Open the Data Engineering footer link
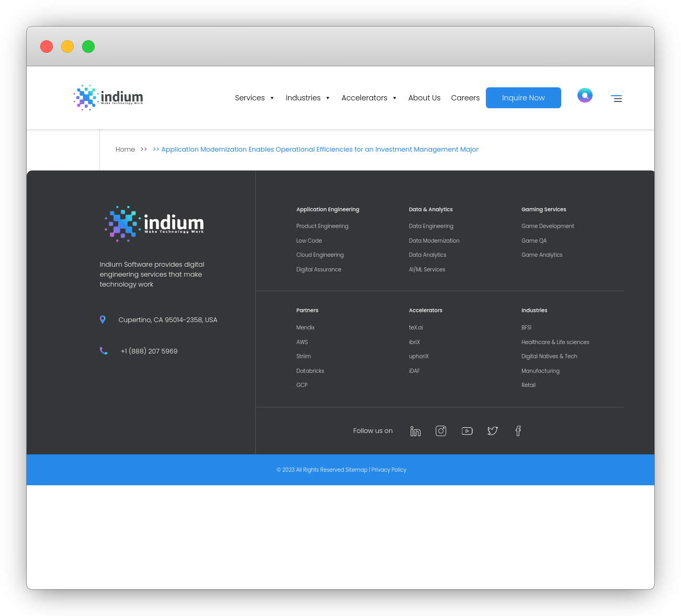This screenshot has width=681, height=616. [x=431, y=226]
